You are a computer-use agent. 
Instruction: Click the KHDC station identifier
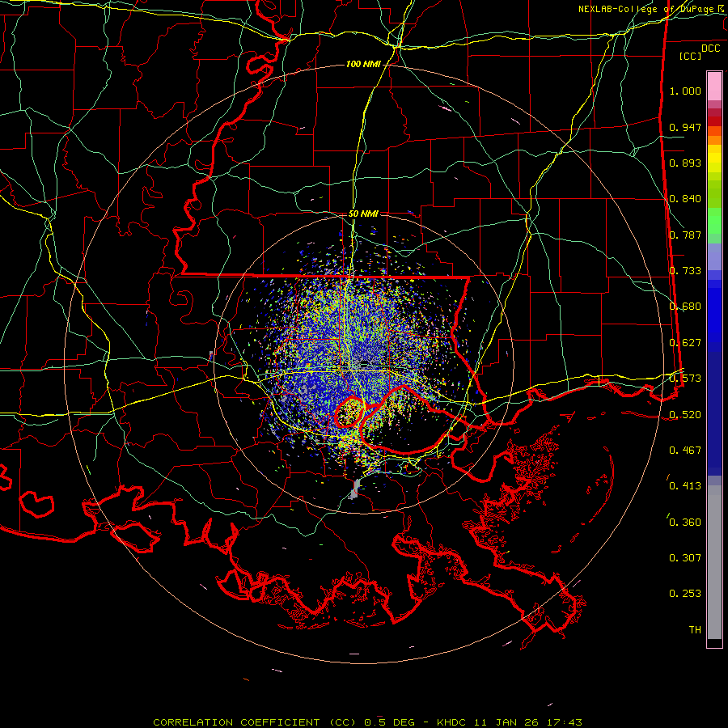(453, 722)
